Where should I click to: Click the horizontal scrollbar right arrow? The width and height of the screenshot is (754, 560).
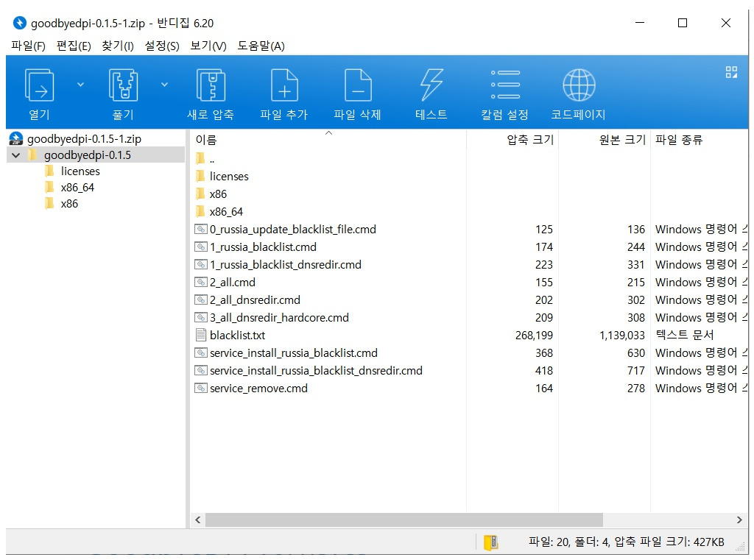coord(740,520)
